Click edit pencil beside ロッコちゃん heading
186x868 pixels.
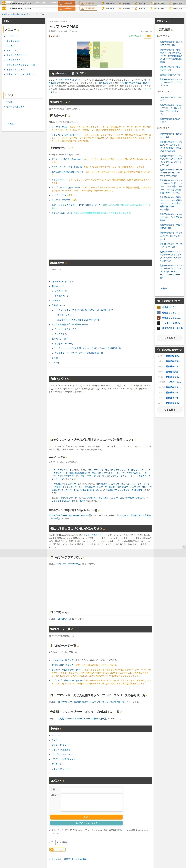69,612
